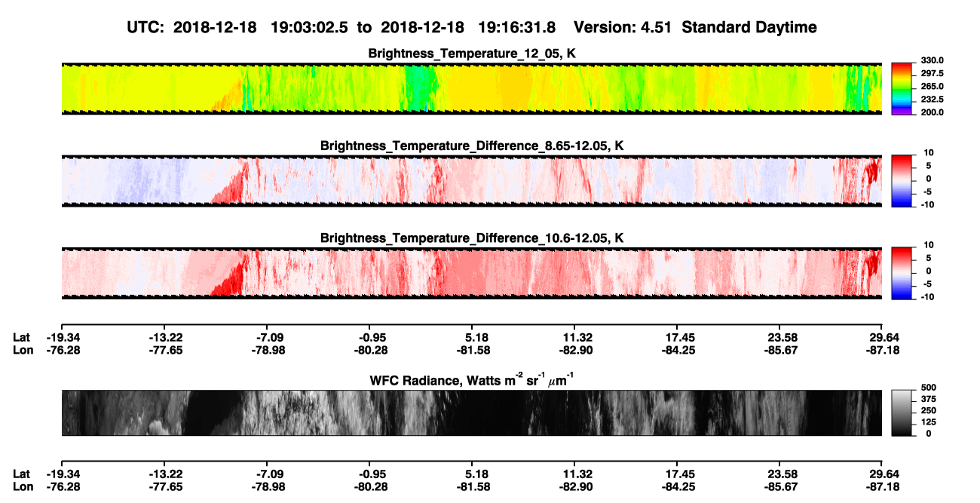Click the grayscale colorbar for WFC Radiance

pos(902,413)
